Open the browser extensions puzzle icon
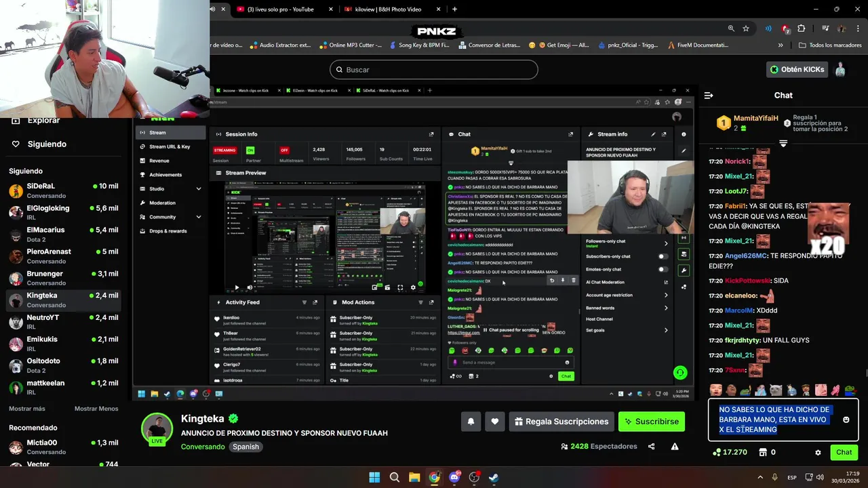Image resolution: width=868 pixels, height=488 pixels. click(x=802, y=28)
